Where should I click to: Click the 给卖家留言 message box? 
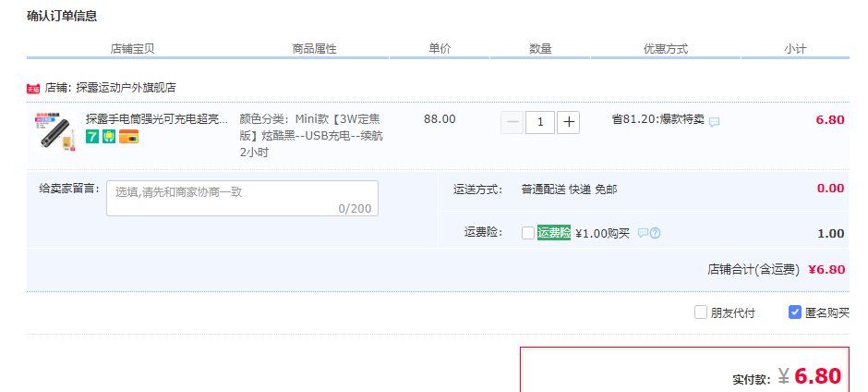coord(243,198)
